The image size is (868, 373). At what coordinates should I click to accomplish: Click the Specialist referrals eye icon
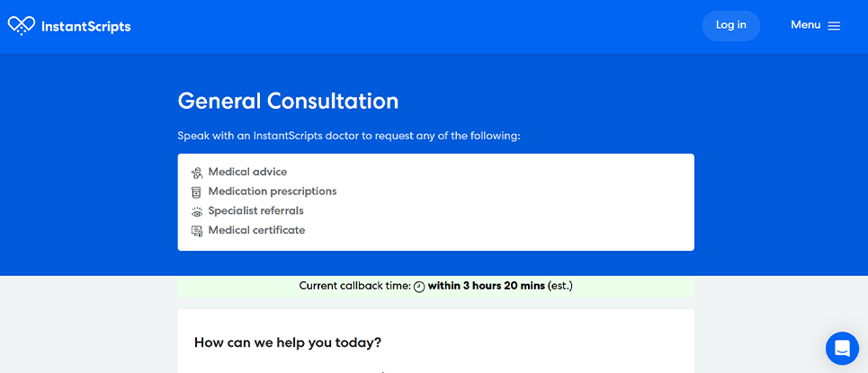[x=197, y=212]
